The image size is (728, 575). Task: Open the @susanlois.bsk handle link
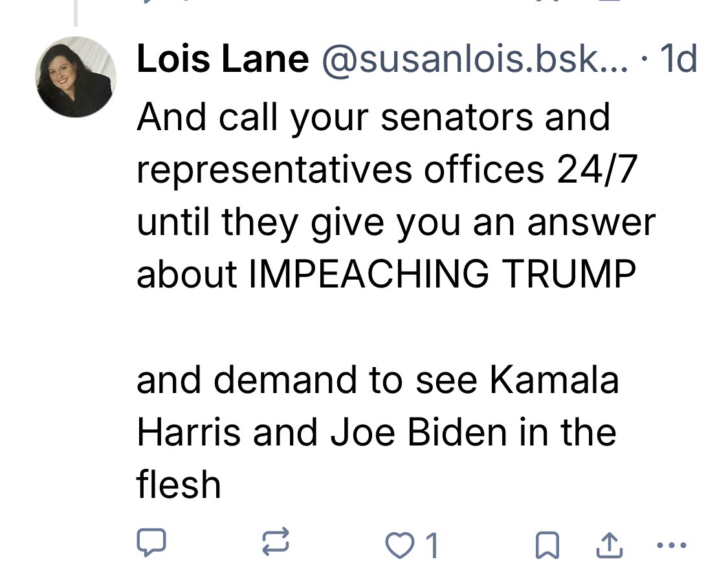click(x=474, y=60)
